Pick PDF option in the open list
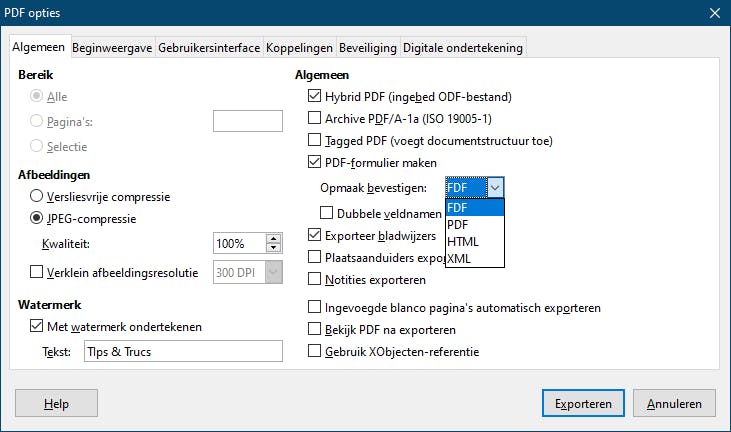731x432 pixels. 458,225
